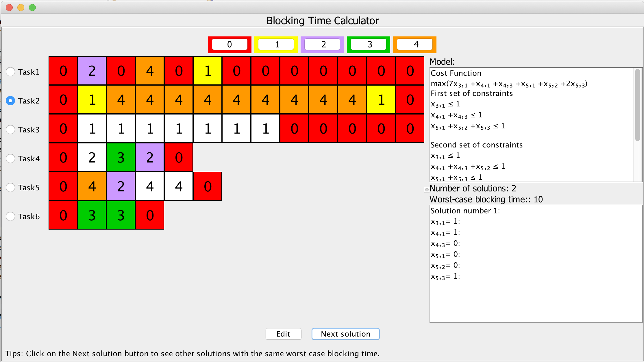The image size is (644, 362).
Task: Click the Edit button
Action: 283,334
